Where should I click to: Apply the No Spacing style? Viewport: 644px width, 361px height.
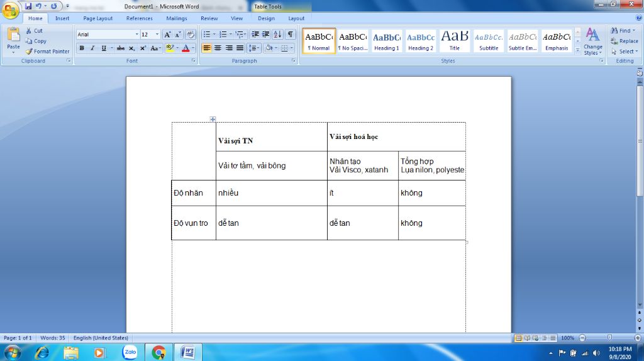click(x=353, y=41)
